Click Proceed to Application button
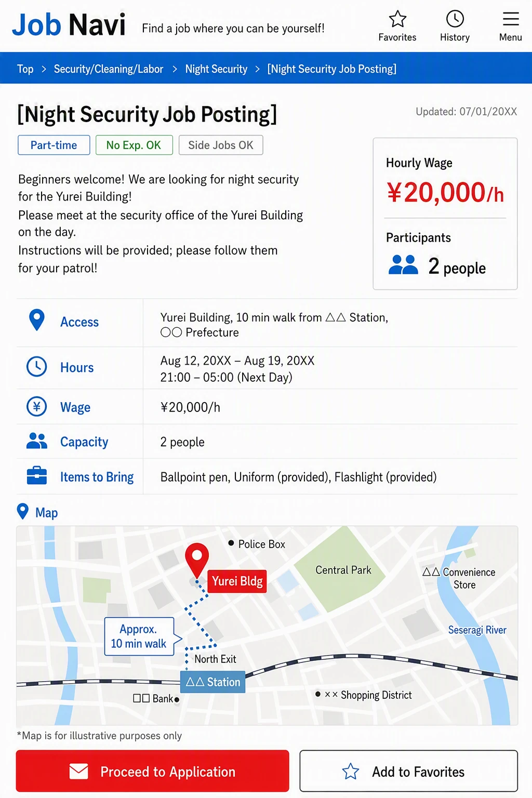This screenshot has height=798, width=532. (x=152, y=771)
